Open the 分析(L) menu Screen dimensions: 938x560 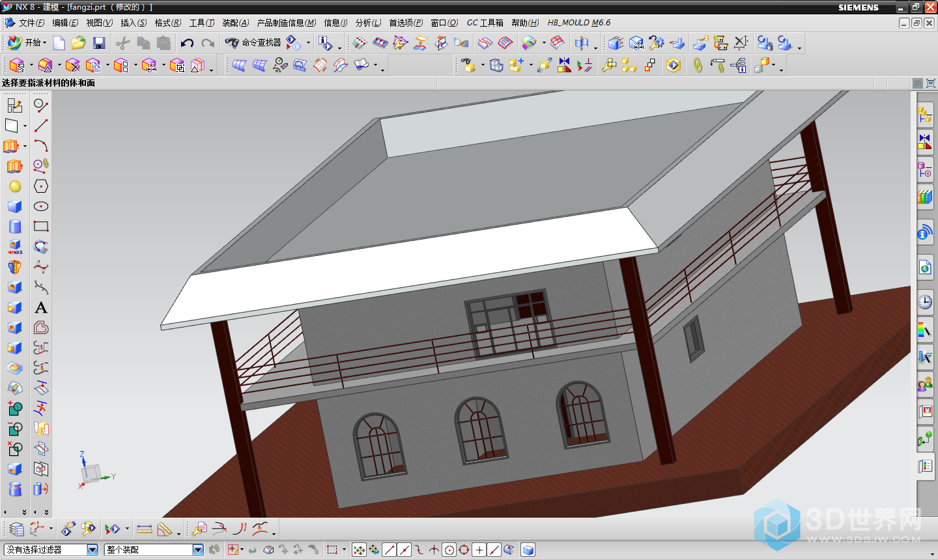point(368,23)
